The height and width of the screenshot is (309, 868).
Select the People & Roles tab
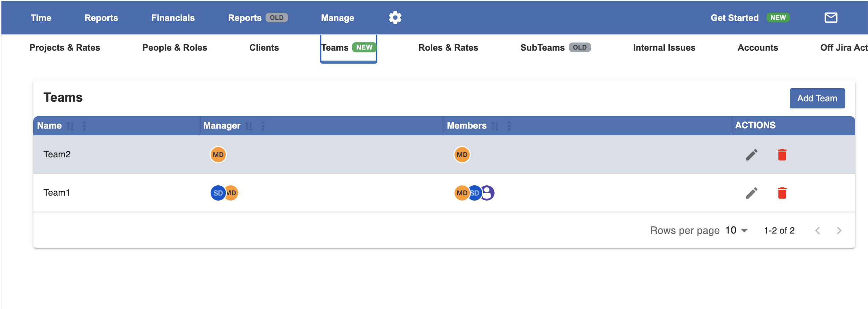[x=175, y=47]
